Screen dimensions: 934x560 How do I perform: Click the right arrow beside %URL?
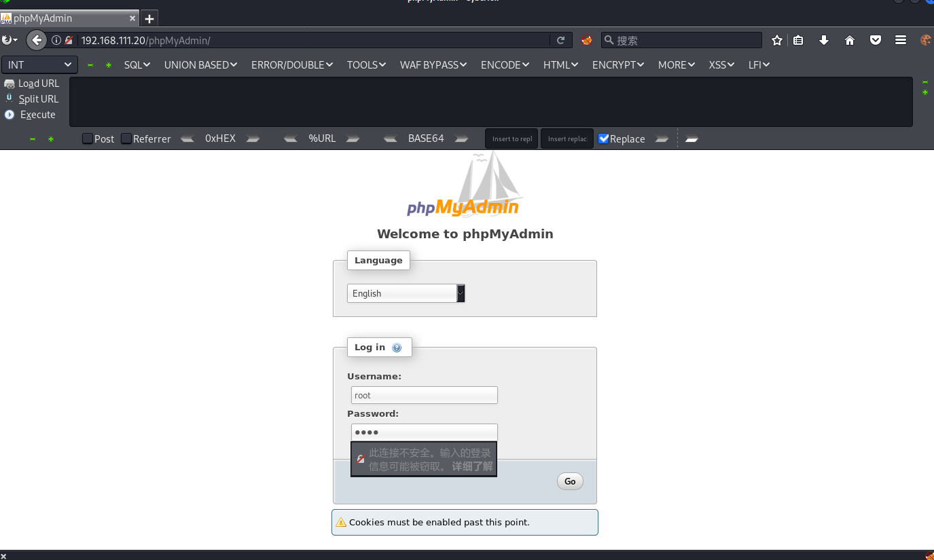(x=353, y=138)
